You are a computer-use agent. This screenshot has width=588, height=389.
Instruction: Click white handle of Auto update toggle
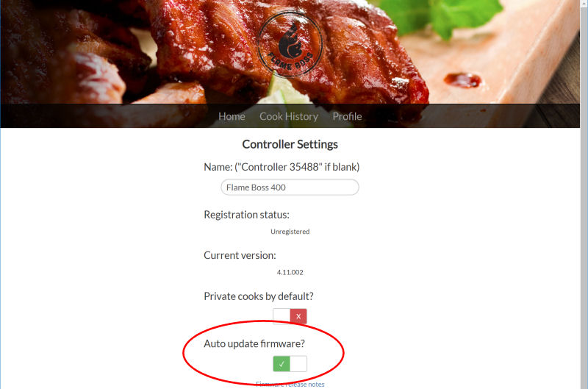click(298, 364)
